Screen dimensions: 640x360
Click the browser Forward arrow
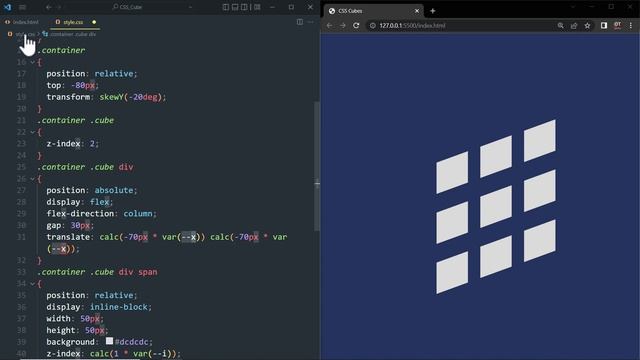click(343, 25)
